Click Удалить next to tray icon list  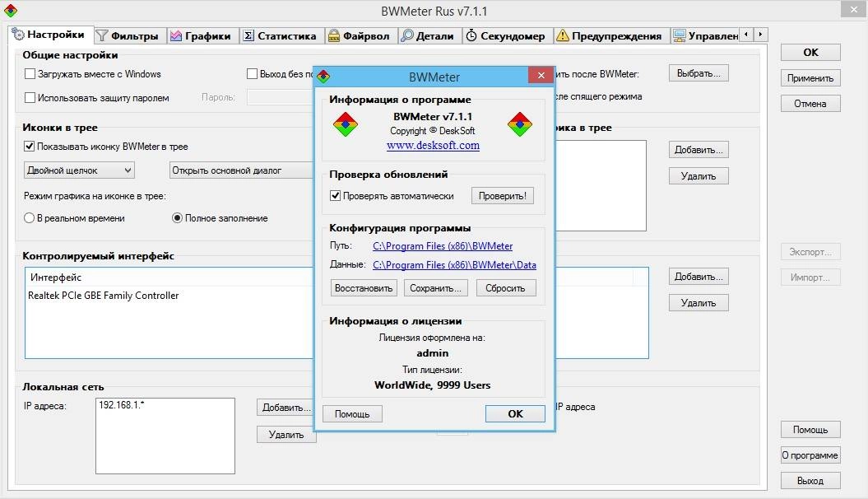pyautogui.click(x=699, y=176)
